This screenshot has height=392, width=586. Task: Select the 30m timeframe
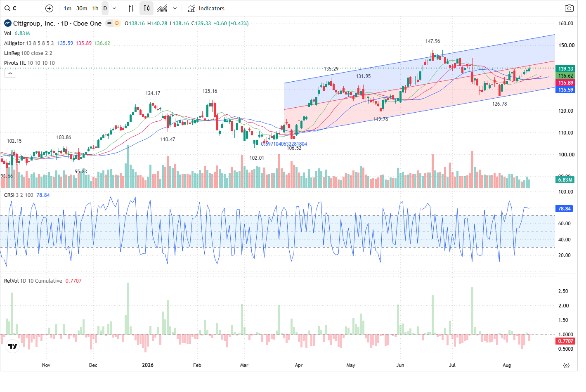coord(82,8)
